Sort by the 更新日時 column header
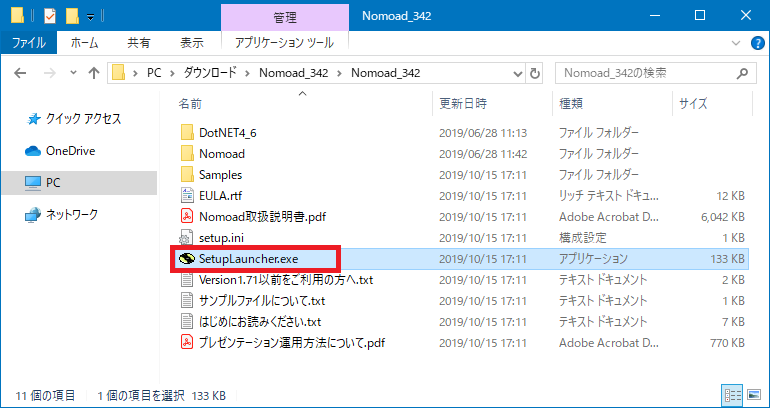Image resolution: width=770 pixels, height=408 pixels. pos(463,104)
